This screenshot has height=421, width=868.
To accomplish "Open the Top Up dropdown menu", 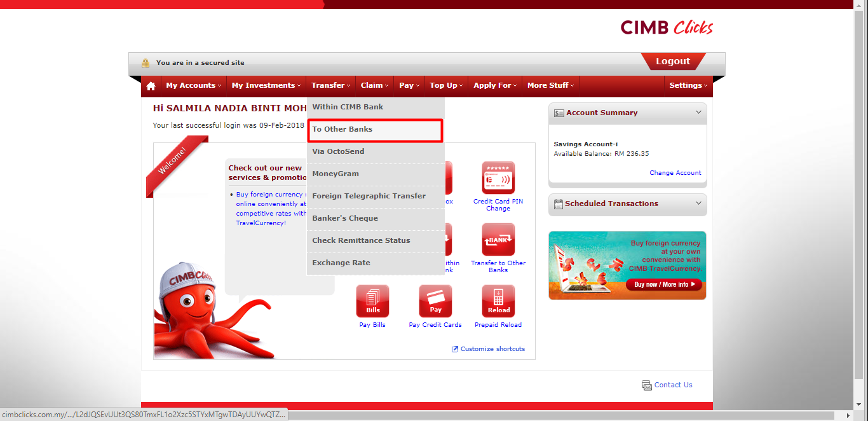I will [x=446, y=85].
